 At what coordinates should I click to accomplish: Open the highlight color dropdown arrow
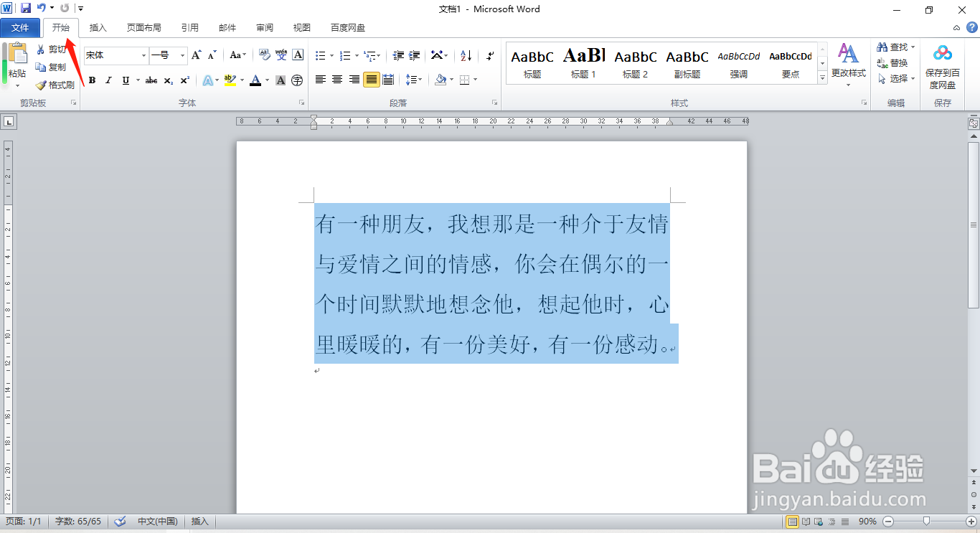point(242,80)
